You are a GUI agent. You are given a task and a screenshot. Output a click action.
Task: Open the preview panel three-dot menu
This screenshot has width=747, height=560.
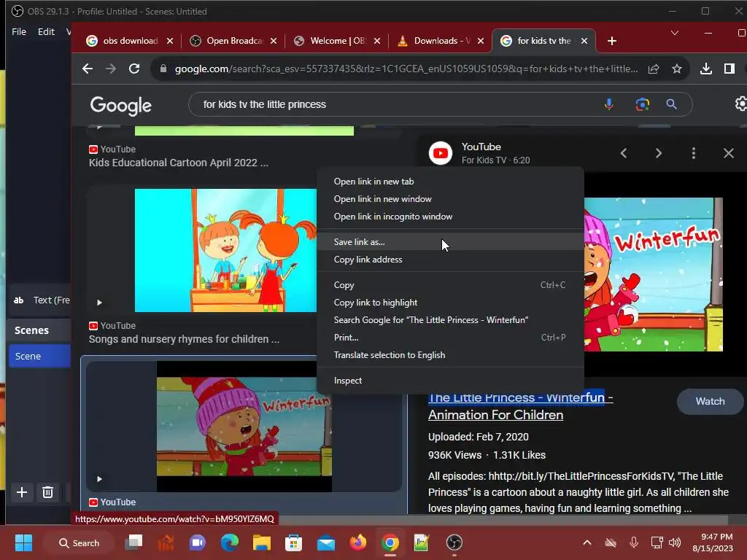pos(694,153)
